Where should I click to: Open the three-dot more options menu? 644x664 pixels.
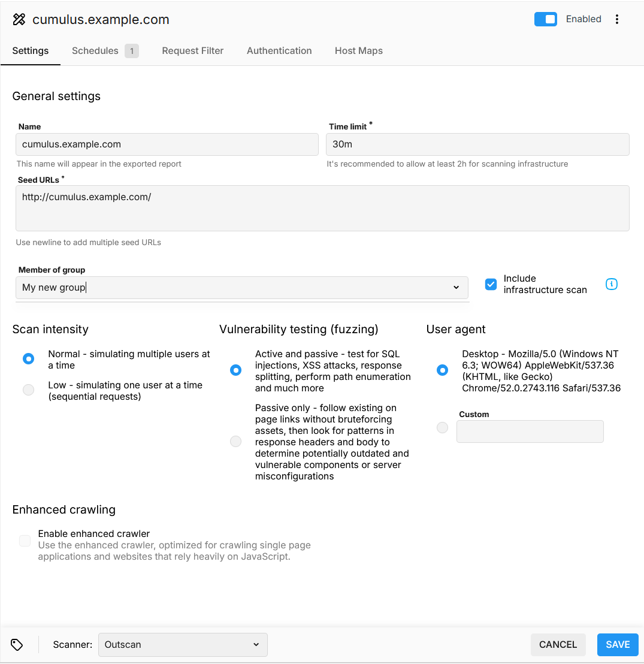(617, 19)
